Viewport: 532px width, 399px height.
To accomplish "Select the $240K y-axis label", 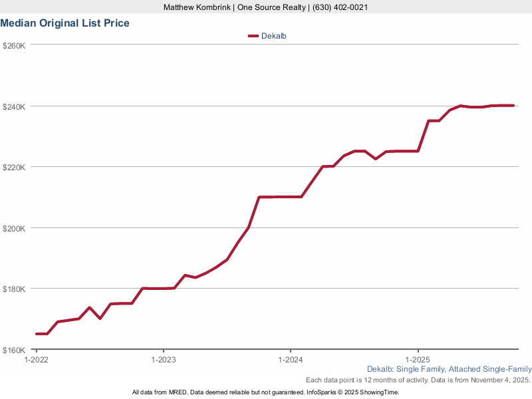I will point(14,106).
